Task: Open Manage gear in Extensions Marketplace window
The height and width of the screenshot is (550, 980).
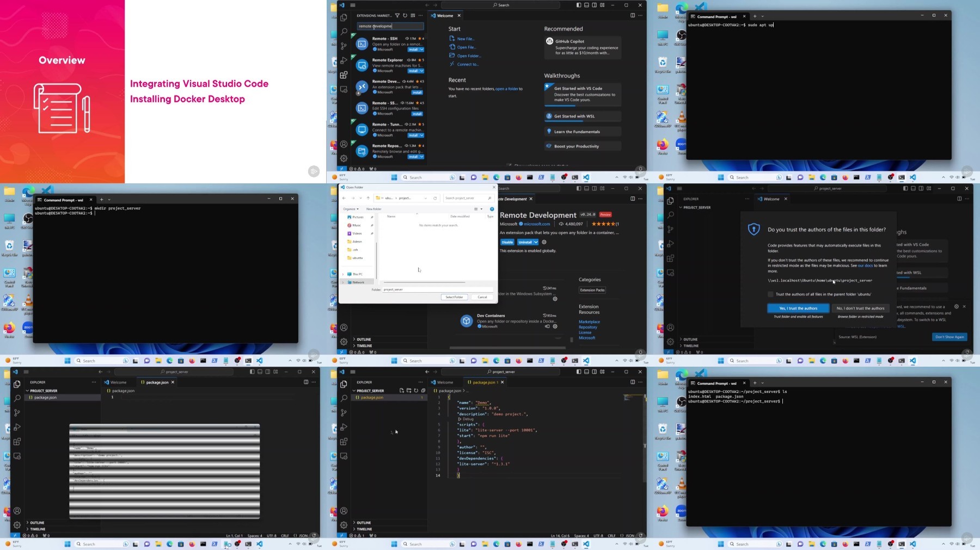Action: point(344,158)
